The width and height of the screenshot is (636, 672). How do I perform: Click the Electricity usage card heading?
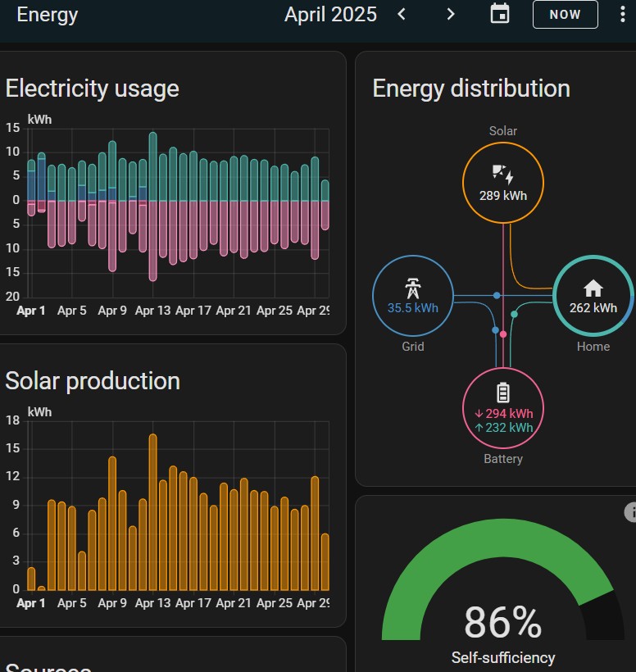point(92,89)
